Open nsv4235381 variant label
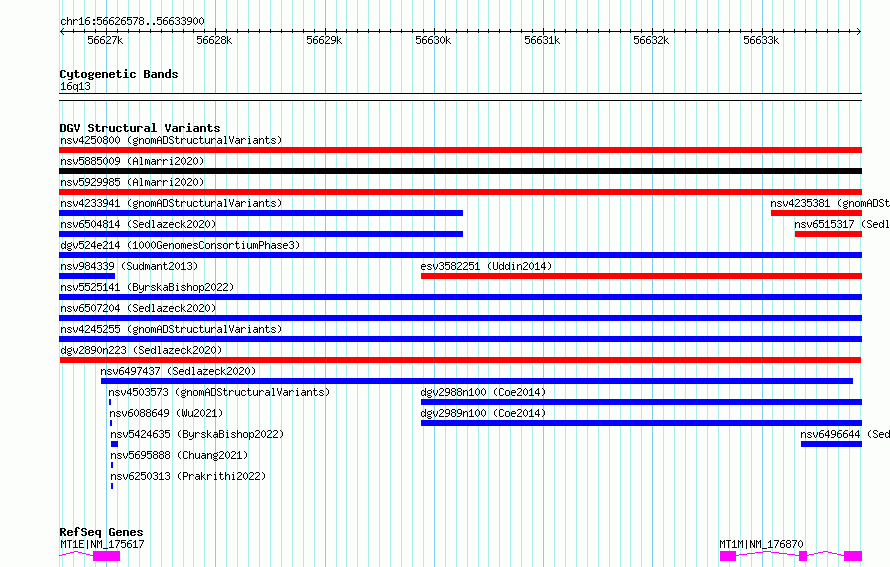The width and height of the screenshot is (890, 567). coord(830,203)
